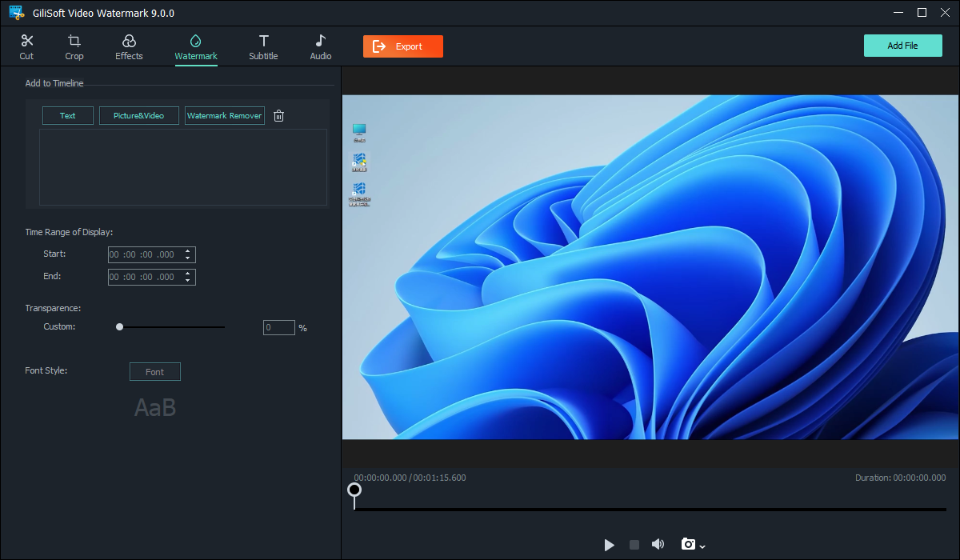Click the Duration readout text
The width and height of the screenshot is (960, 560).
pos(900,478)
